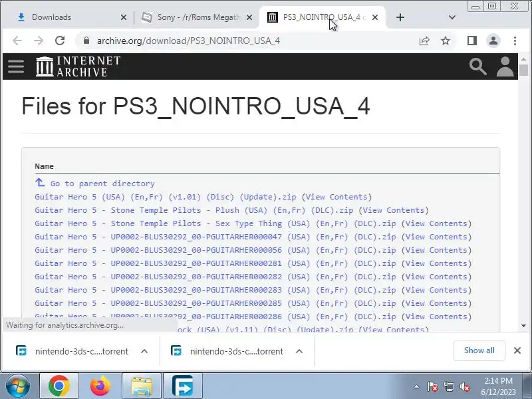Download PGUITARHER000056 DLC.zip file
The image size is (532, 399).
point(215,250)
